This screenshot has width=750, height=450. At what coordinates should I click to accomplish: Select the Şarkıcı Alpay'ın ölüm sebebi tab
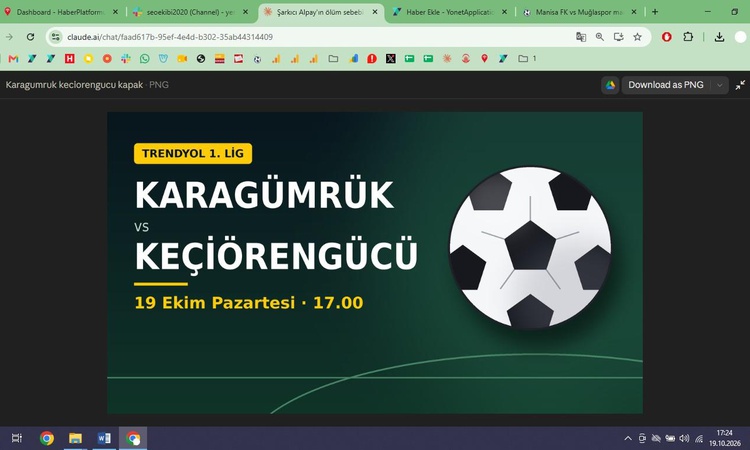click(320, 12)
